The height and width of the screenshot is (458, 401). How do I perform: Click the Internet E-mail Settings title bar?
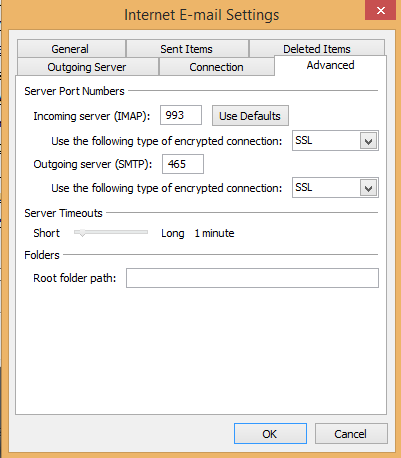coord(201,15)
